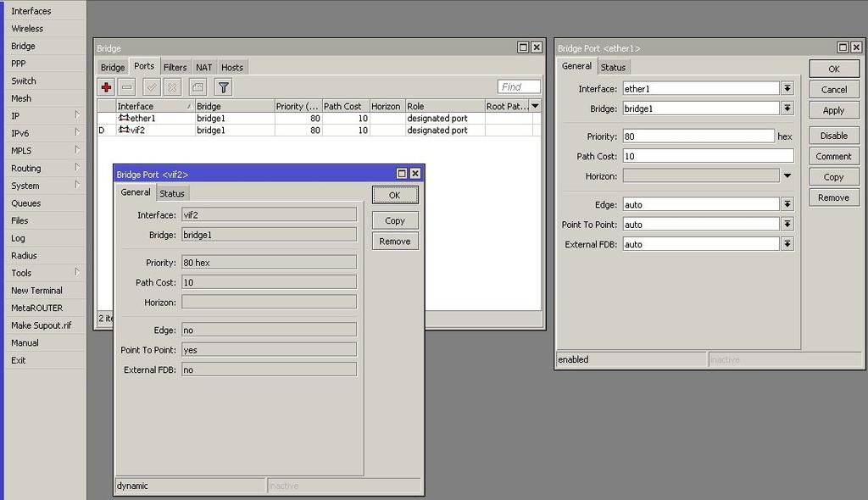Expand the IPv6 submenu in sidebar
The image size is (868, 500).
[77, 132]
